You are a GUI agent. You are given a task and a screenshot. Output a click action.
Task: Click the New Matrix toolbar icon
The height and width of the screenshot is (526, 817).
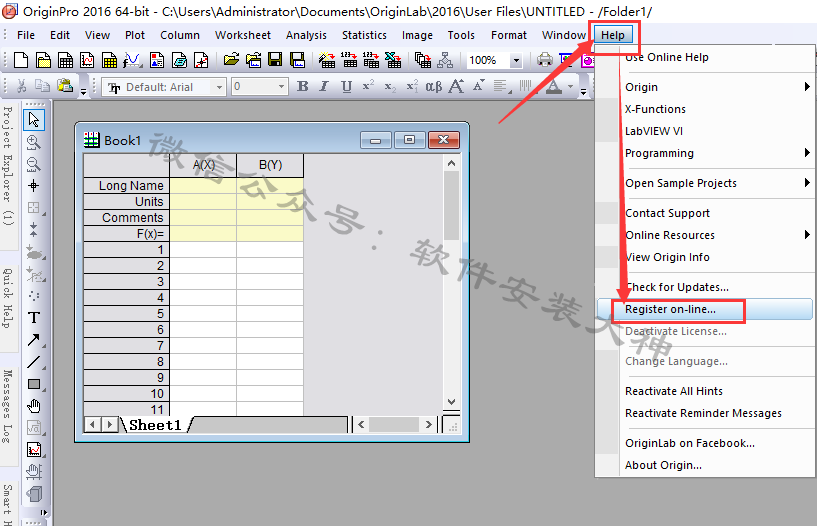(x=109, y=60)
